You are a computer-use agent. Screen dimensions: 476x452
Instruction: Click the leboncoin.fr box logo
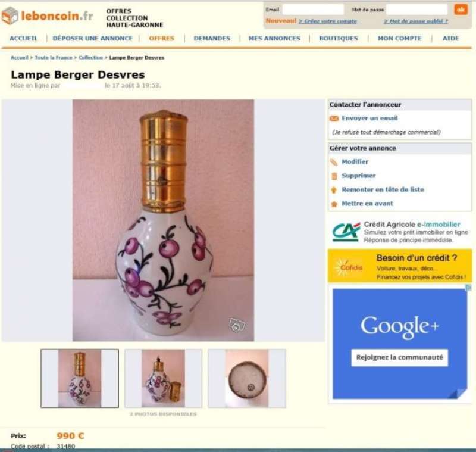pos(10,15)
